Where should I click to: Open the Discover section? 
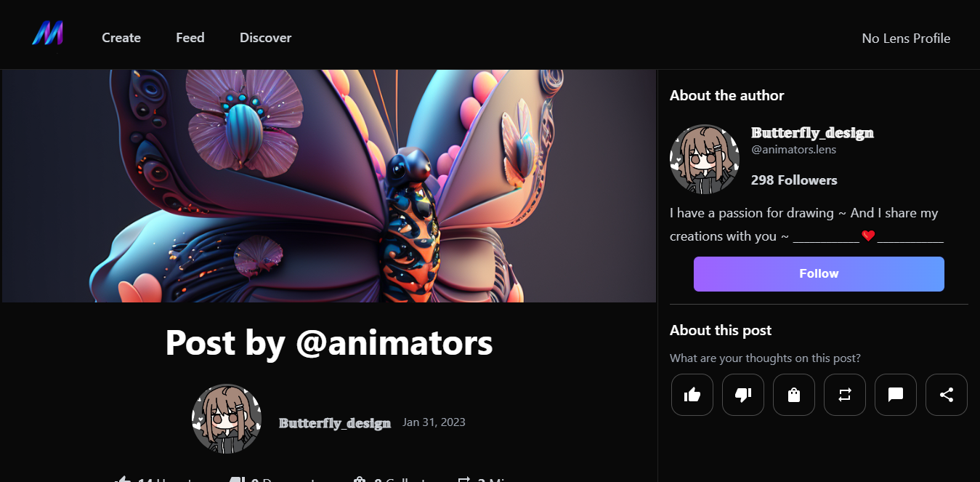coord(266,38)
